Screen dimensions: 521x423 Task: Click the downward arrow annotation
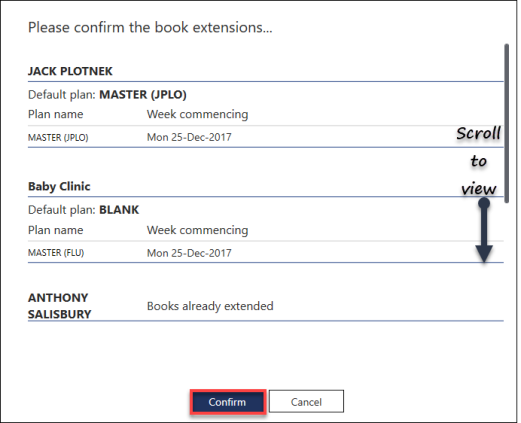[484, 230]
